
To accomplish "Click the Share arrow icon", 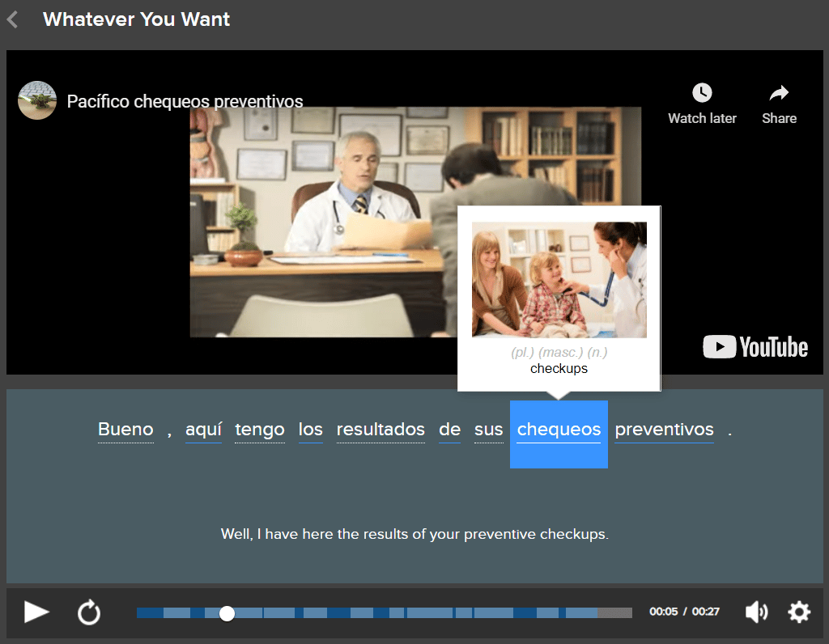I will [779, 93].
